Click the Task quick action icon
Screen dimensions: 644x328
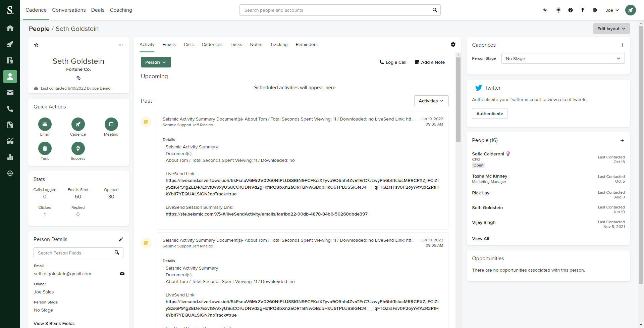click(x=45, y=148)
